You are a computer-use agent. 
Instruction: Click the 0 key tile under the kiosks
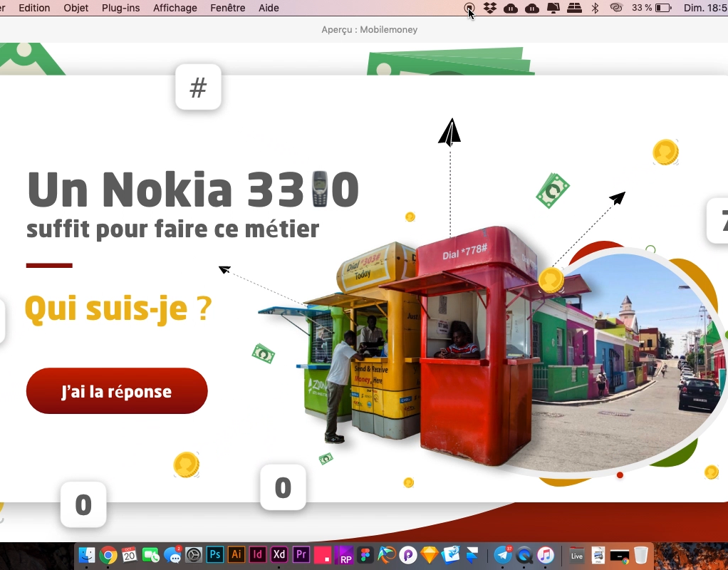pos(283,487)
